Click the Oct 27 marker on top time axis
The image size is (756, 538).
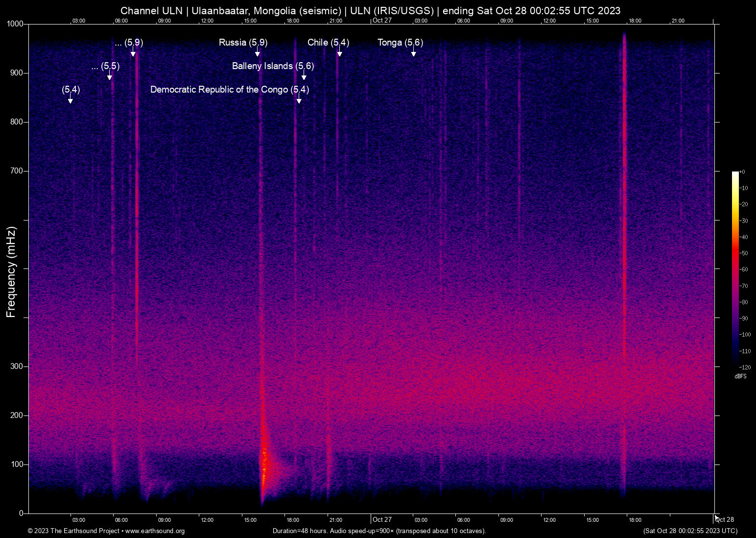point(382,21)
